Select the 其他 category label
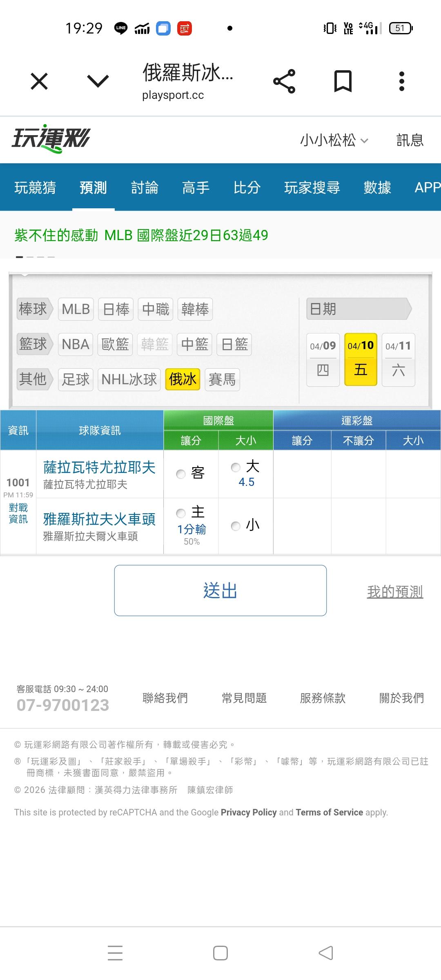Viewport: 441px width, 980px height. 34,379
